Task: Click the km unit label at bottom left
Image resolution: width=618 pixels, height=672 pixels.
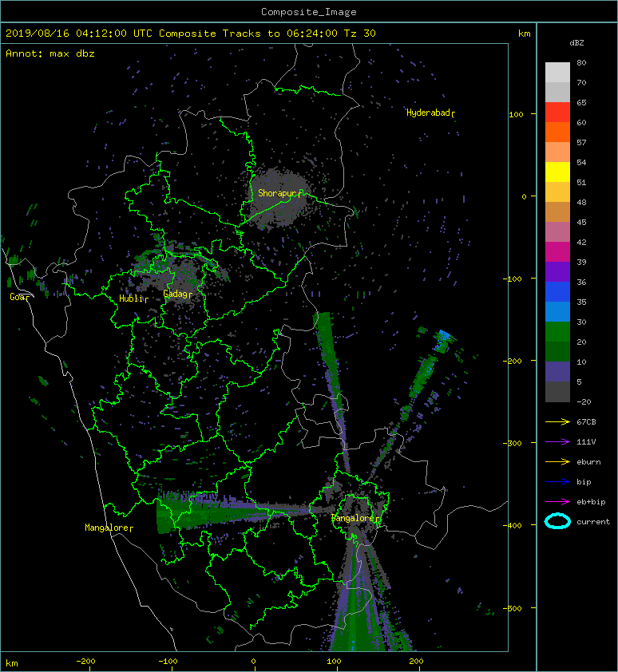Action: pos(12,663)
